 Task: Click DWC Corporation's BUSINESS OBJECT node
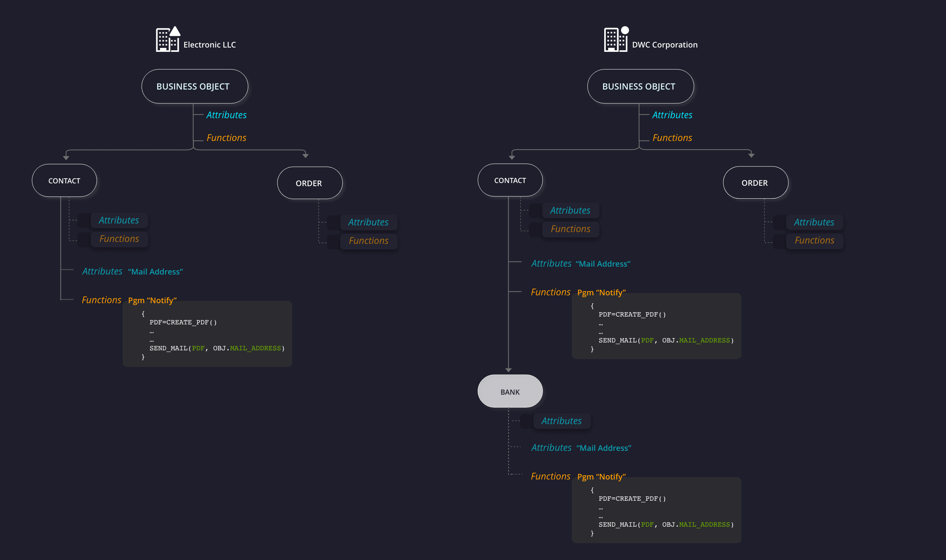(x=641, y=86)
